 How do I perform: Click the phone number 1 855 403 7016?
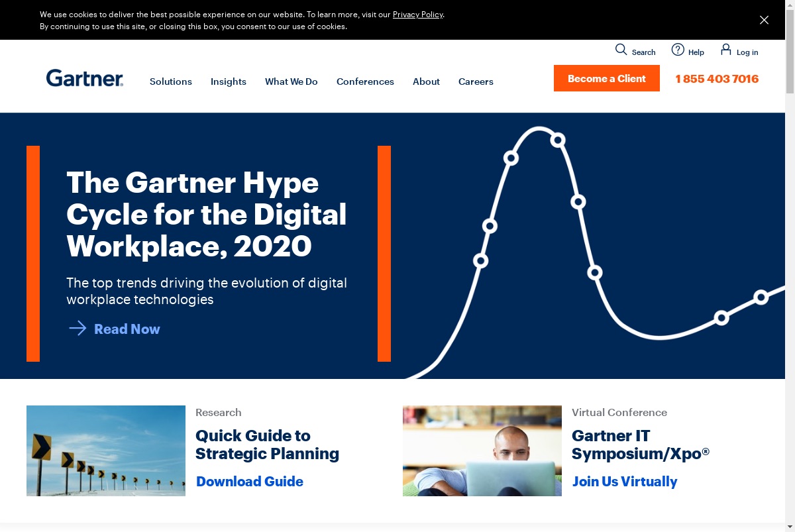(717, 79)
